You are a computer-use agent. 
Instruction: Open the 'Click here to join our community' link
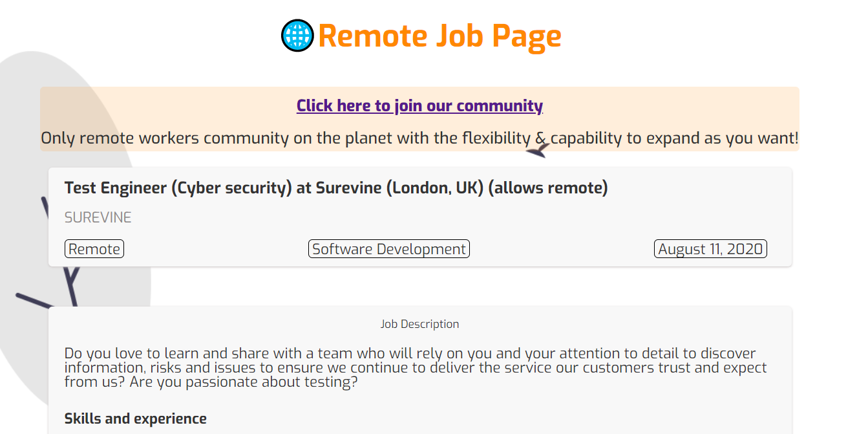pos(419,106)
